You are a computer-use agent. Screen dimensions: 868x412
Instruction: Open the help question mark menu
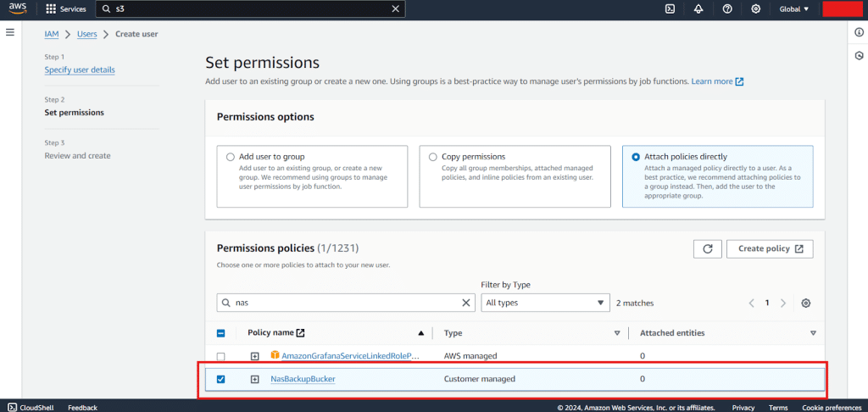click(x=727, y=8)
